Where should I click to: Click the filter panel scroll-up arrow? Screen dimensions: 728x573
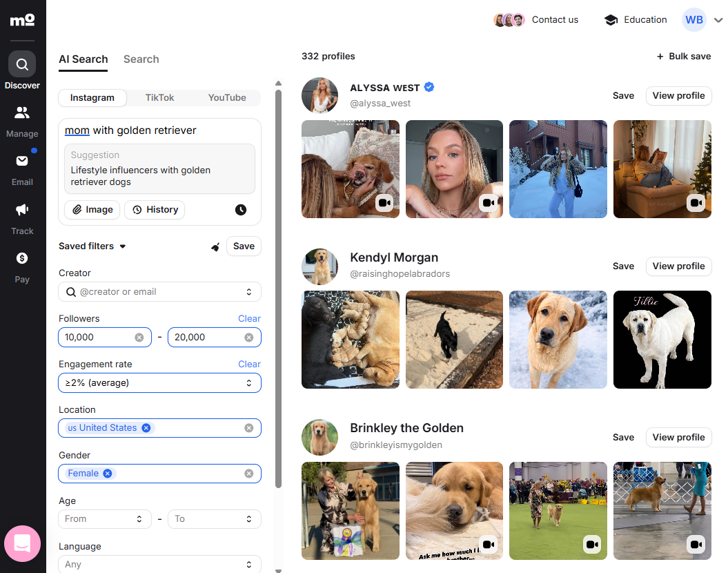coord(278,84)
